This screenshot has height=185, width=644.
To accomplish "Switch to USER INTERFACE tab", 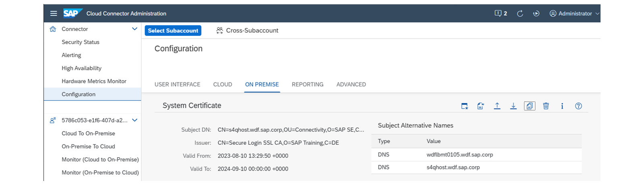I will click(x=178, y=84).
